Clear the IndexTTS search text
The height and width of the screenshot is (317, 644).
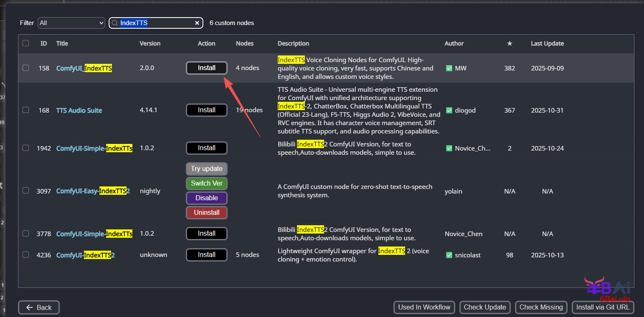pos(197,23)
